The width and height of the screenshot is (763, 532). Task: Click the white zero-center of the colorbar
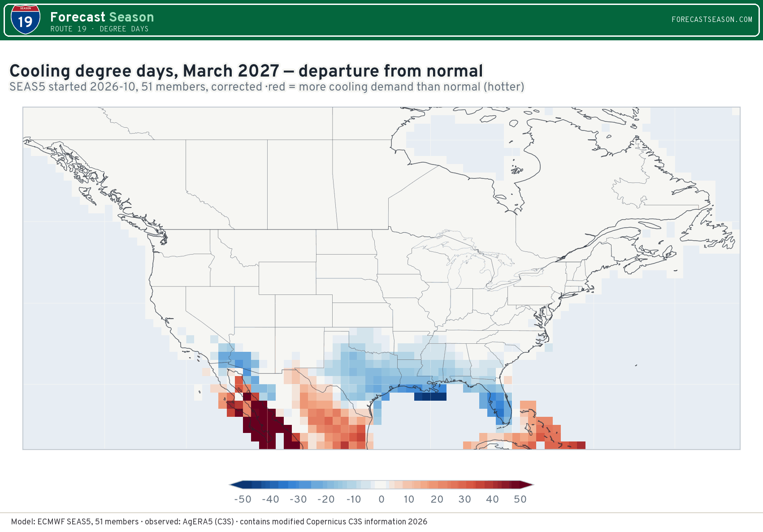[381, 484]
